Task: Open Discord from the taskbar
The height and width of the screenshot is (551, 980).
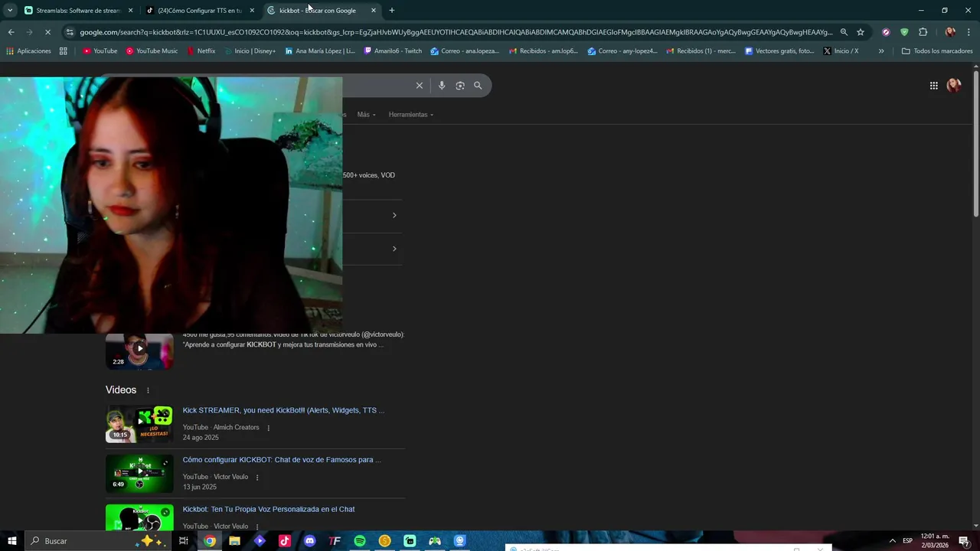Action: pyautogui.click(x=309, y=541)
